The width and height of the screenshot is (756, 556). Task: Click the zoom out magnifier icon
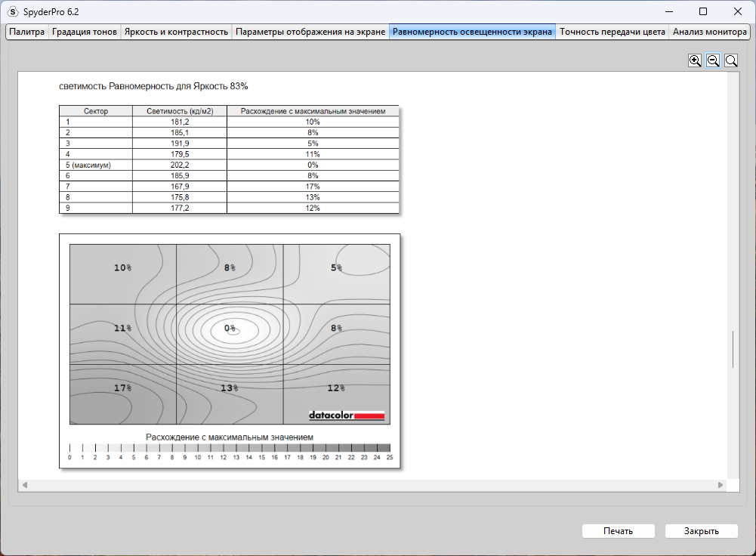coord(713,60)
